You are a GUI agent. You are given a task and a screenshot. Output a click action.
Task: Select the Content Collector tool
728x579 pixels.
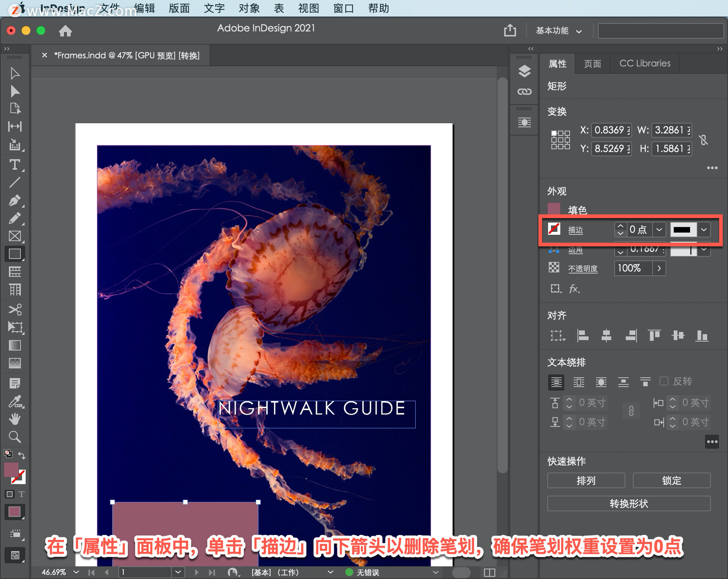(15, 145)
